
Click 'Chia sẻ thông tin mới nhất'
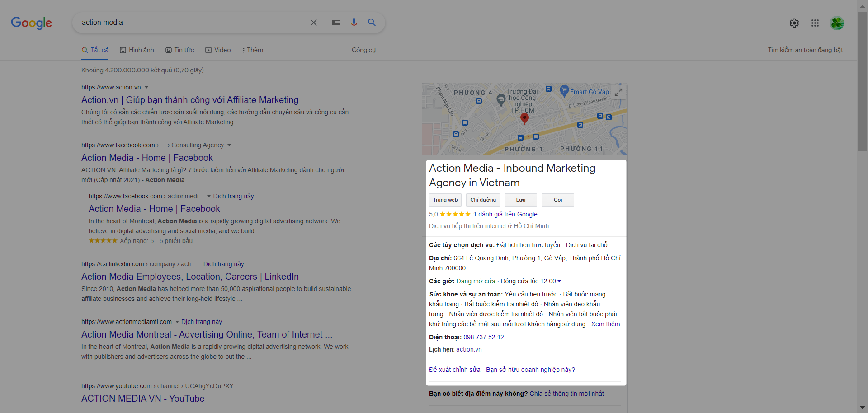[566, 394]
